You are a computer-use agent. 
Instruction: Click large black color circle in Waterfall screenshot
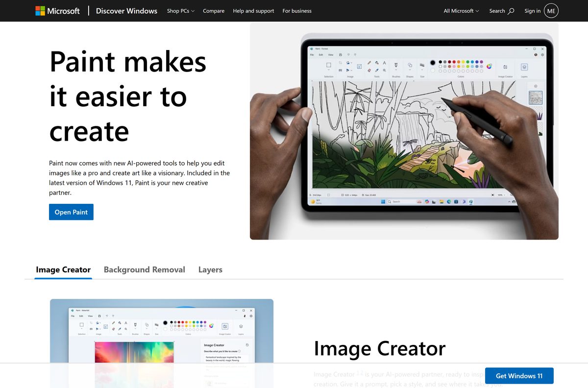[165, 323]
